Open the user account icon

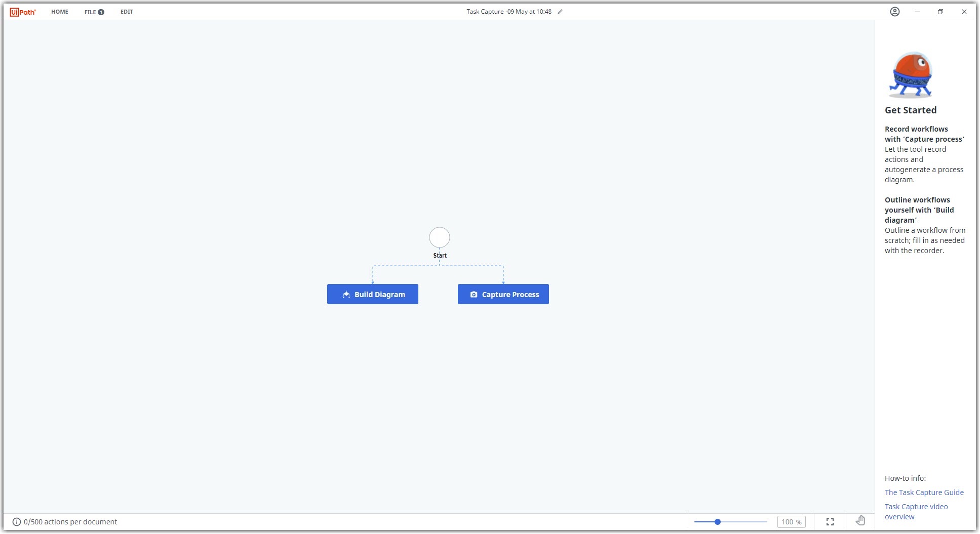(894, 11)
